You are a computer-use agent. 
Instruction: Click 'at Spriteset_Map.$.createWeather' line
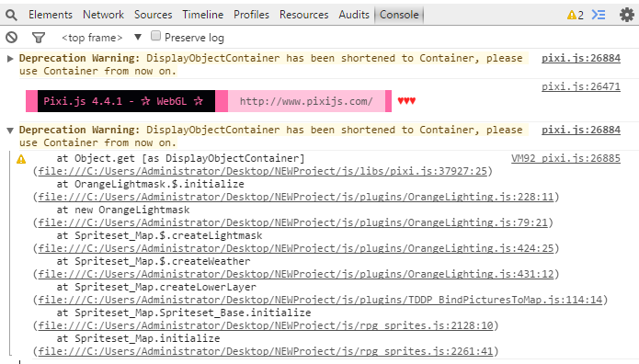point(154,261)
